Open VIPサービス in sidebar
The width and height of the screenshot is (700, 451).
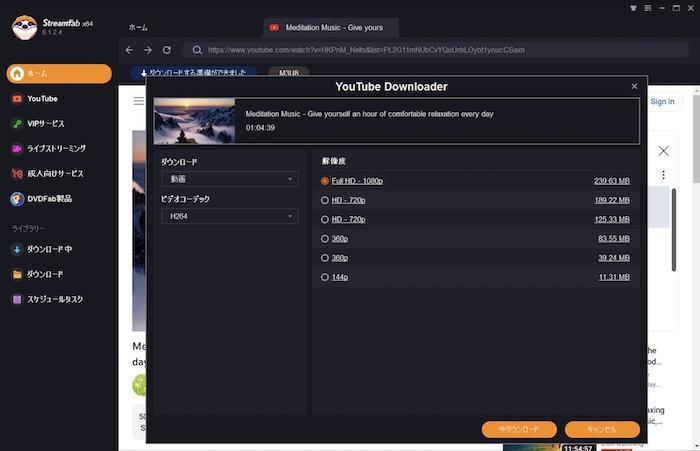38,124
